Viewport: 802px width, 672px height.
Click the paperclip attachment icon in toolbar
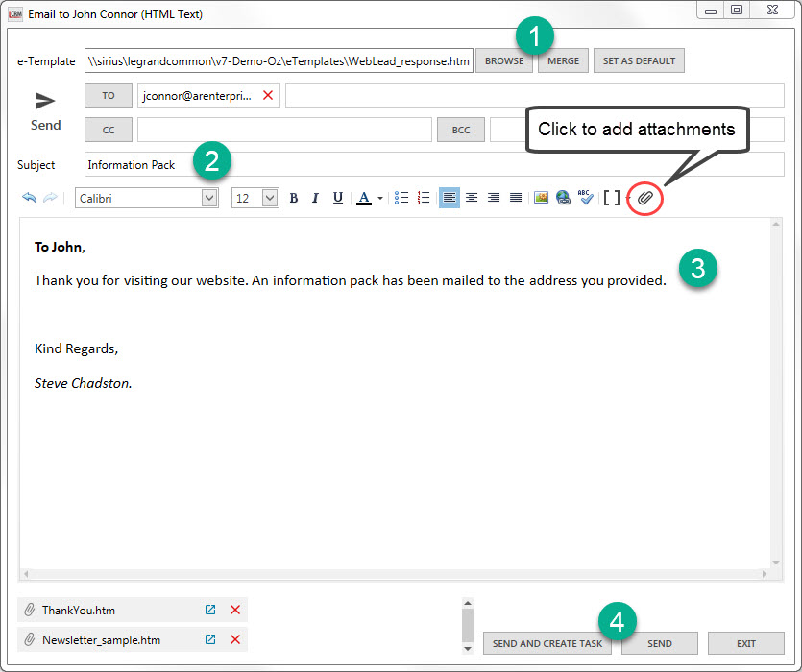pos(645,198)
